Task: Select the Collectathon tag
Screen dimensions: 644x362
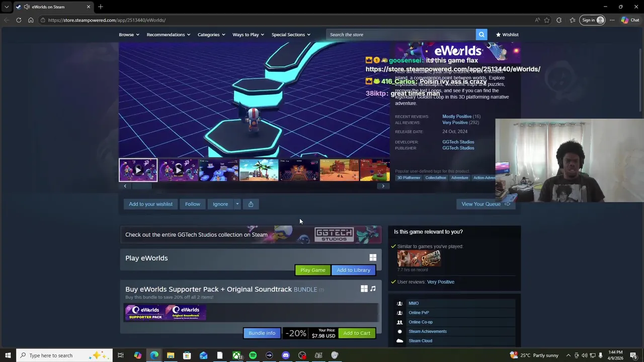Action: (436, 177)
